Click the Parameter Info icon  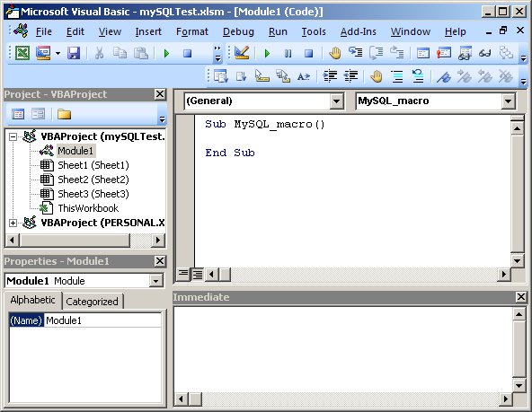[282, 76]
